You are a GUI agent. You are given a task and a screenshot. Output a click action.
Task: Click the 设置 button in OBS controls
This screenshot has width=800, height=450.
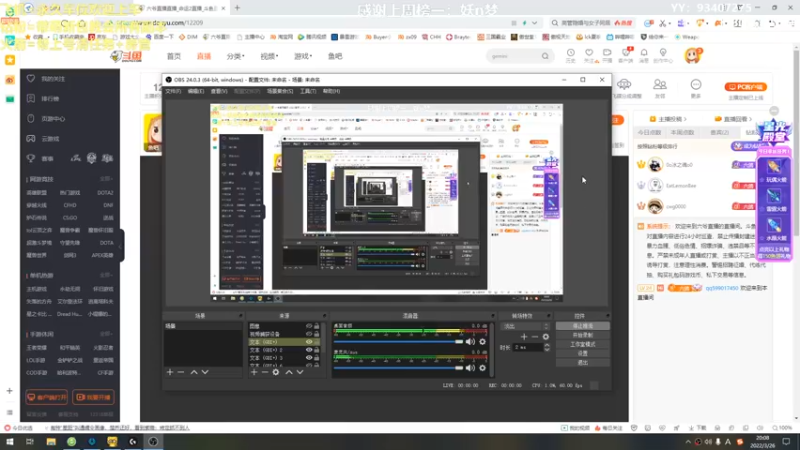(x=583, y=353)
